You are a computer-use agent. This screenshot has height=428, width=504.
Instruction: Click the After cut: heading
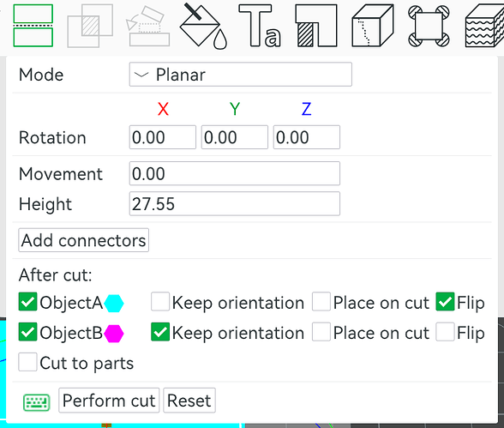[55, 275]
